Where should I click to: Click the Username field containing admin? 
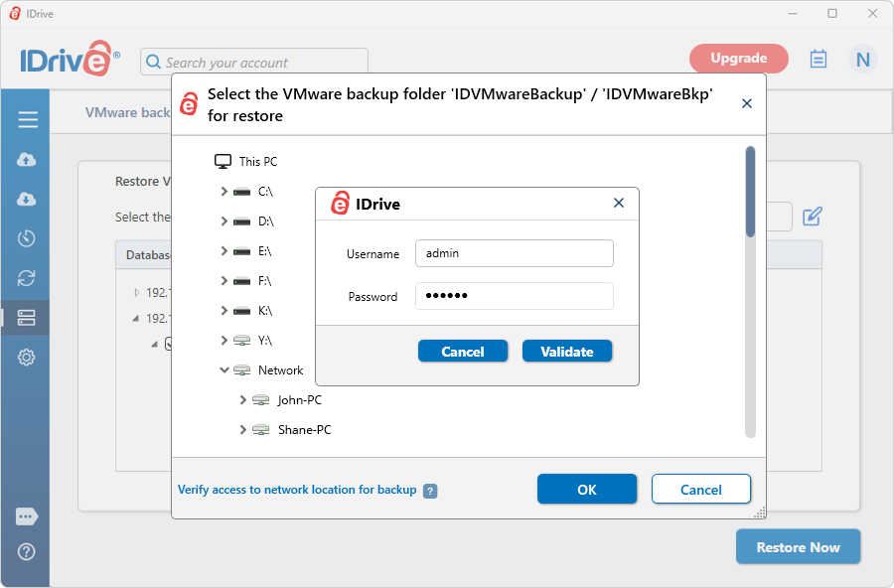(515, 253)
